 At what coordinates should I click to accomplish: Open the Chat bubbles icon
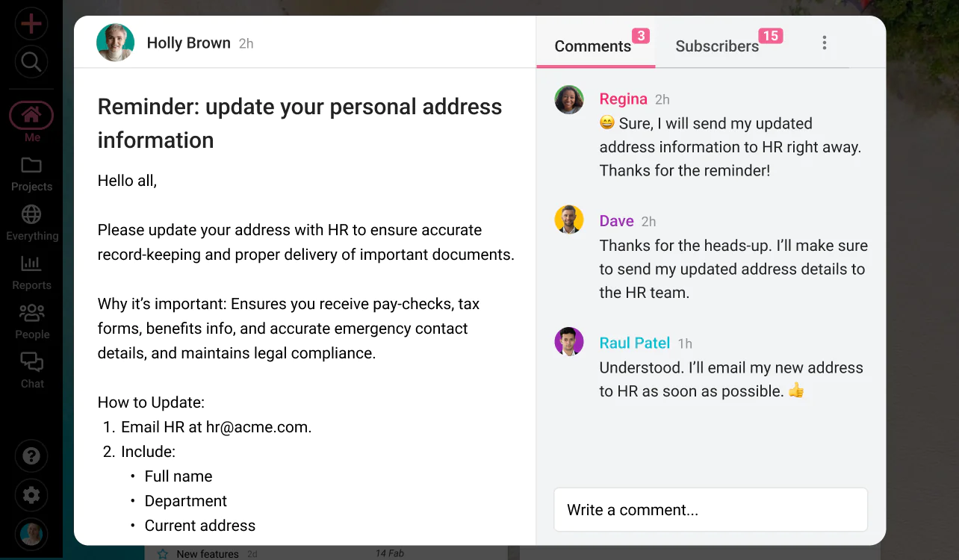coord(31,362)
